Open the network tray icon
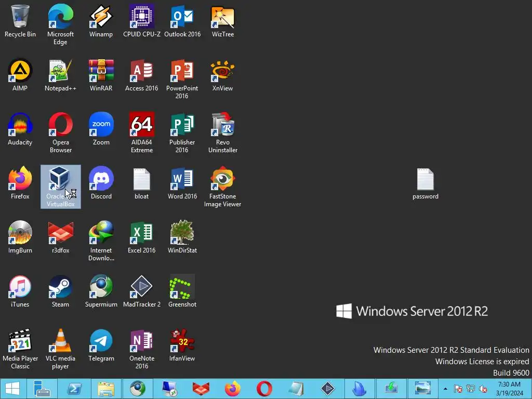Screen dimensions: 532x399 click(471, 389)
